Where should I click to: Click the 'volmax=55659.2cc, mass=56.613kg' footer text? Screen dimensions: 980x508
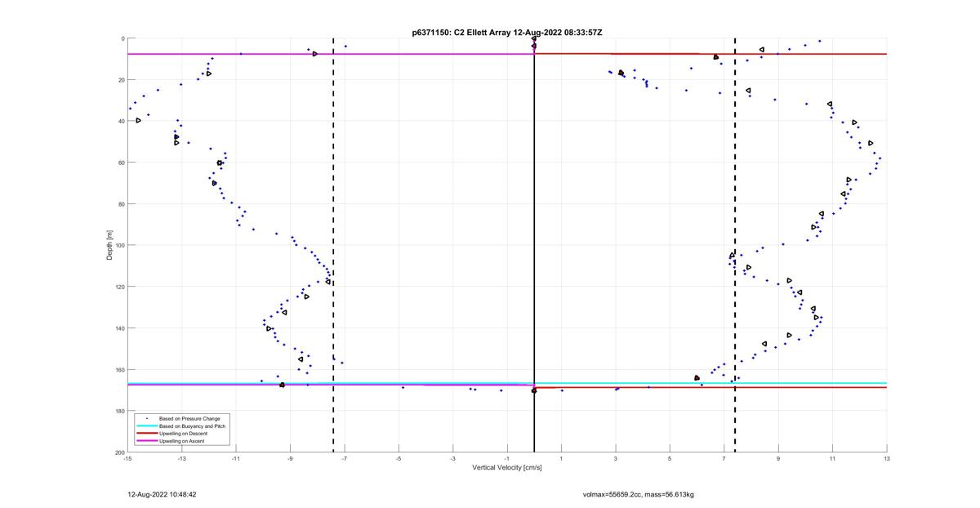pyautogui.click(x=639, y=494)
